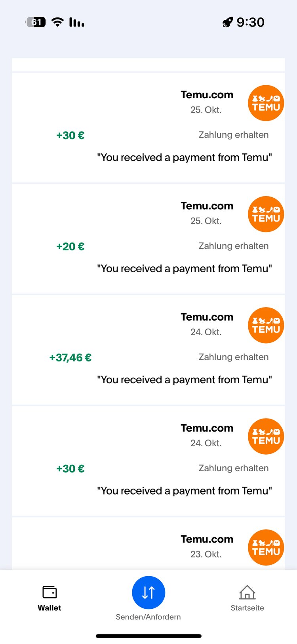Tap the cellular signal bars icon
Image resolution: width=297 pixels, height=644 pixels.
[77, 22]
